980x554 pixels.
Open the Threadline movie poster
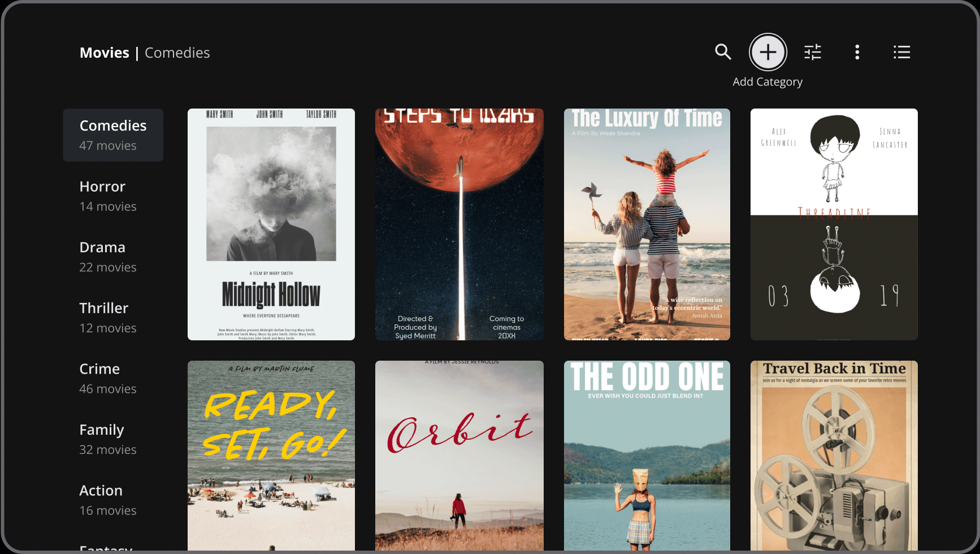[x=834, y=224]
